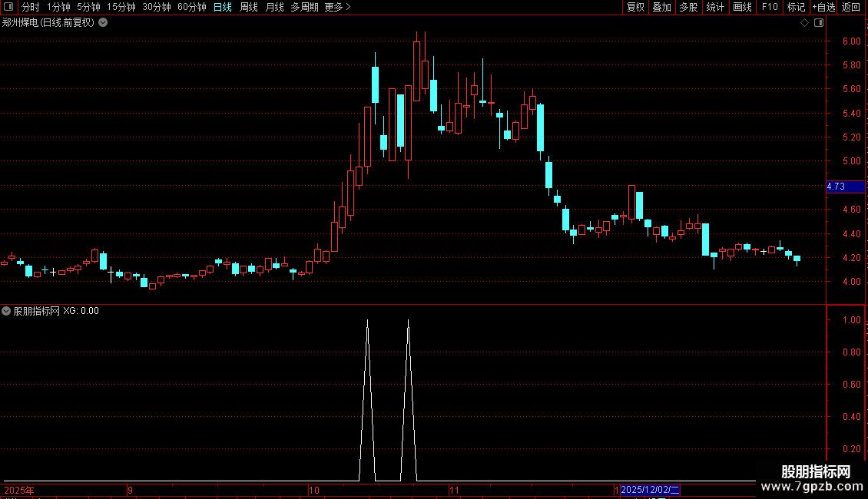Viewport: 868px width, 499px height.
Task: Open the 复权 adjustment option
Action: 635,7
